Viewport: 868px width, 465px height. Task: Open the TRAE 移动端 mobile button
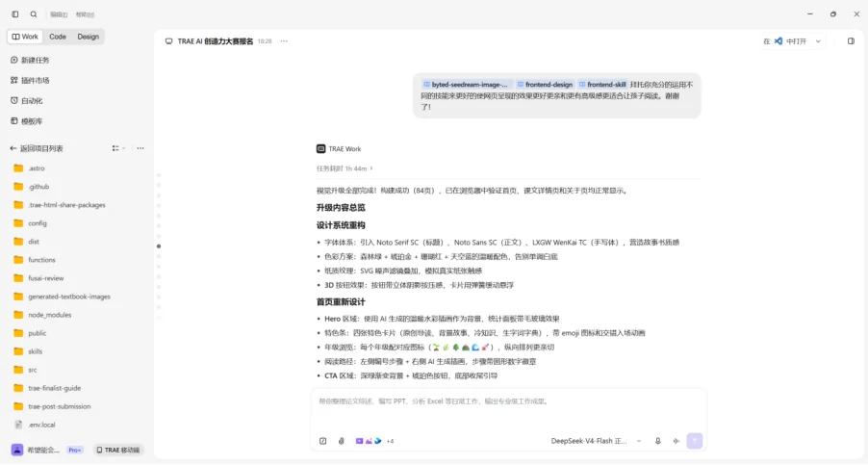[x=118, y=450]
